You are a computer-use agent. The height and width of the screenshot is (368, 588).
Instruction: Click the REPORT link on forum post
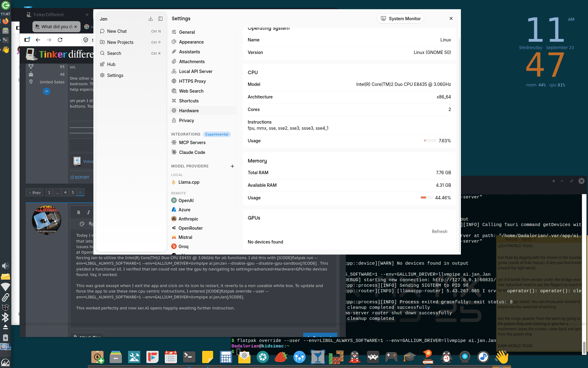click(80, 178)
